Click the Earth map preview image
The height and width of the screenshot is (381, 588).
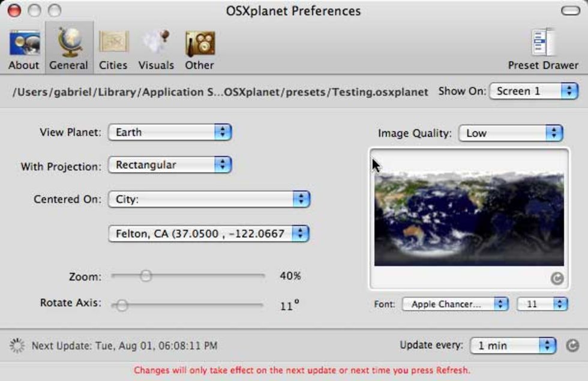[x=469, y=219]
